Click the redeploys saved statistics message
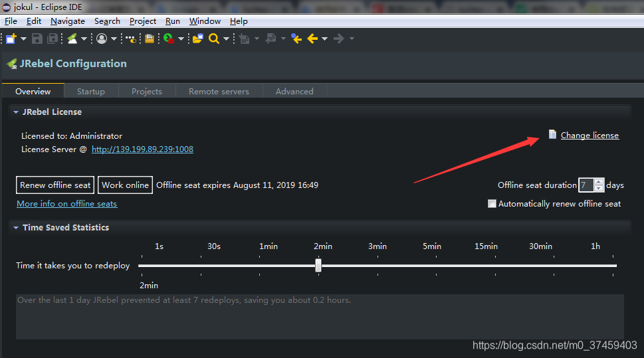The width and height of the screenshot is (644, 358). point(184,300)
